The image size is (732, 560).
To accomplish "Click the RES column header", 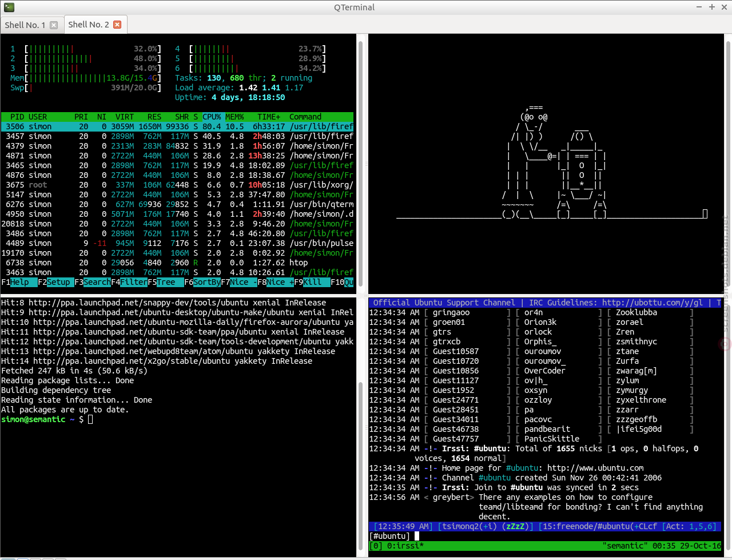I will point(154,117).
